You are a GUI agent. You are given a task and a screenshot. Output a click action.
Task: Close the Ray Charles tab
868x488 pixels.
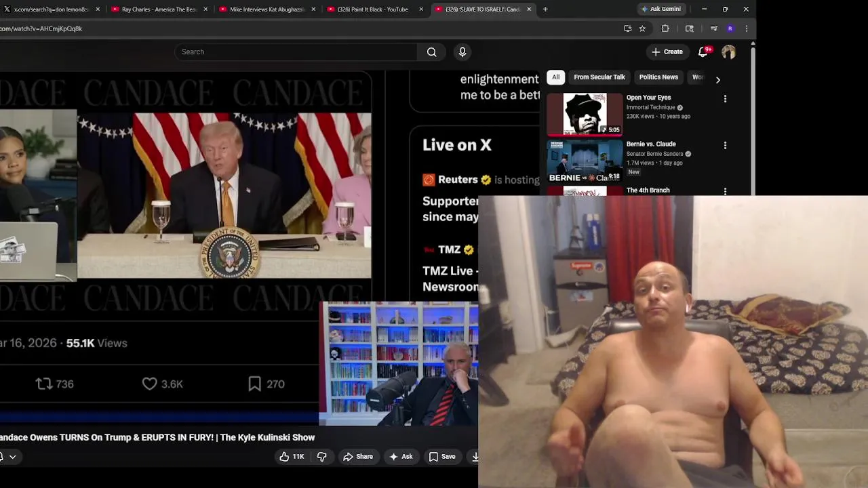click(x=205, y=9)
